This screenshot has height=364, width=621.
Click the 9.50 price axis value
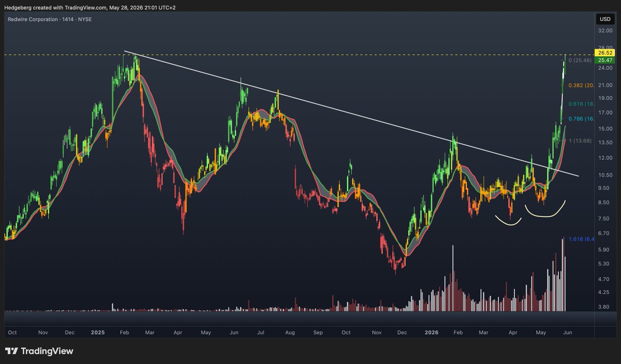(x=605, y=188)
